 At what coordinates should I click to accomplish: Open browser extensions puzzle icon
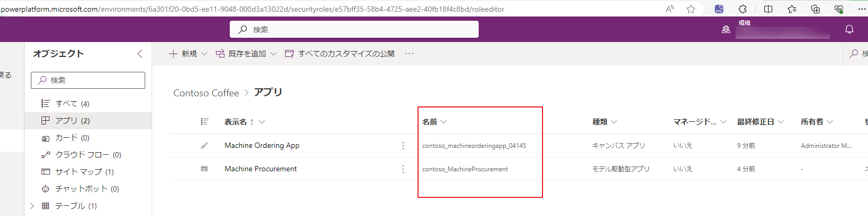[x=743, y=9]
